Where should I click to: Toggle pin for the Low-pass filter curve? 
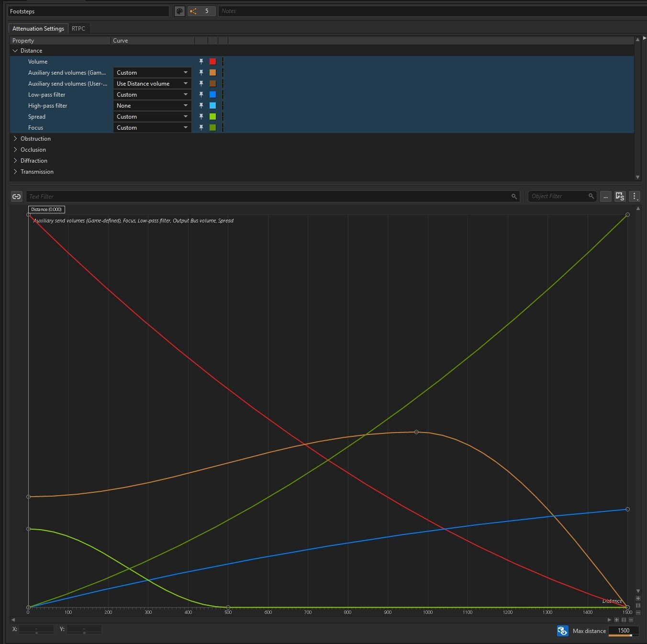click(x=201, y=95)
